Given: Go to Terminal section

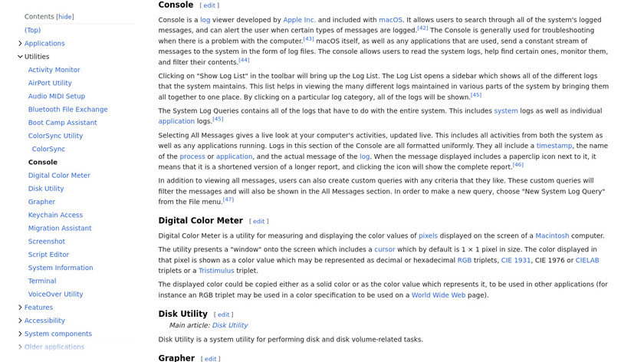Looking at the screenshot, I should pos(42,281).
